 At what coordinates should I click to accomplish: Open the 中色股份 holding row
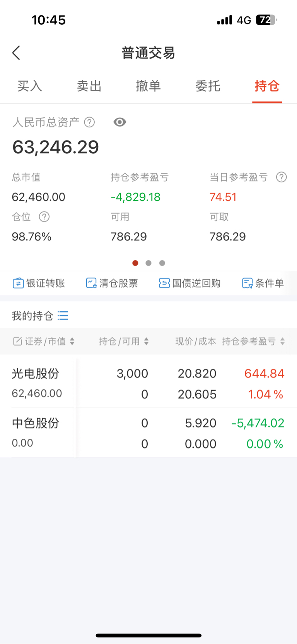click(148, 433)
